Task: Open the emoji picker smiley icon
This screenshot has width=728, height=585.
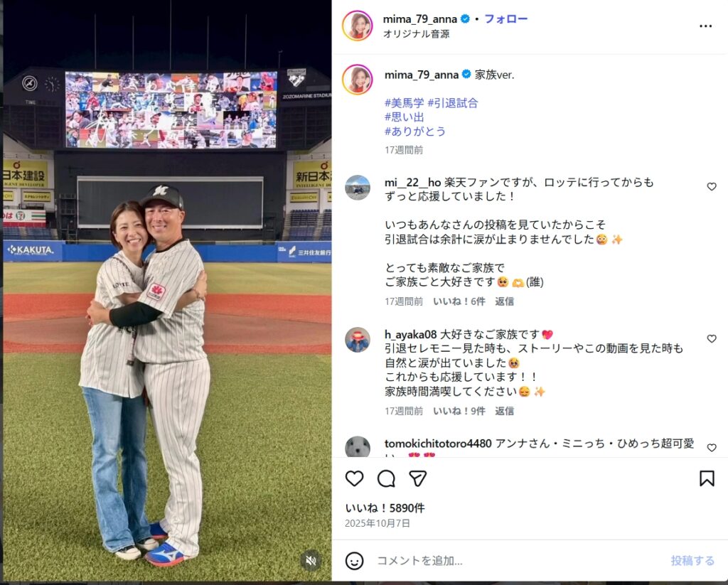Action: pos(354,561)
